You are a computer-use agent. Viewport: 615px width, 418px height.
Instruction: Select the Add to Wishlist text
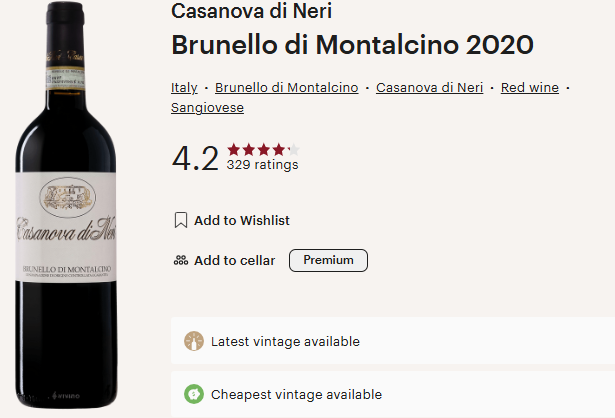[242, 220]
